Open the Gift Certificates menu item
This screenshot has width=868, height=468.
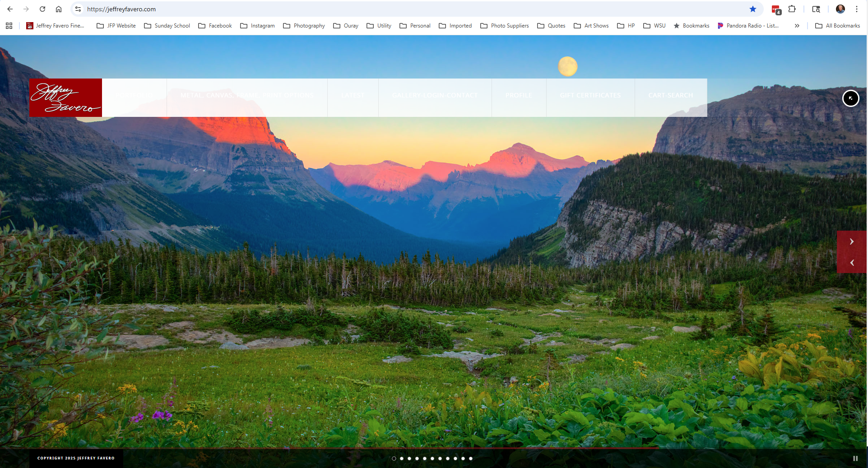[590, 95]
